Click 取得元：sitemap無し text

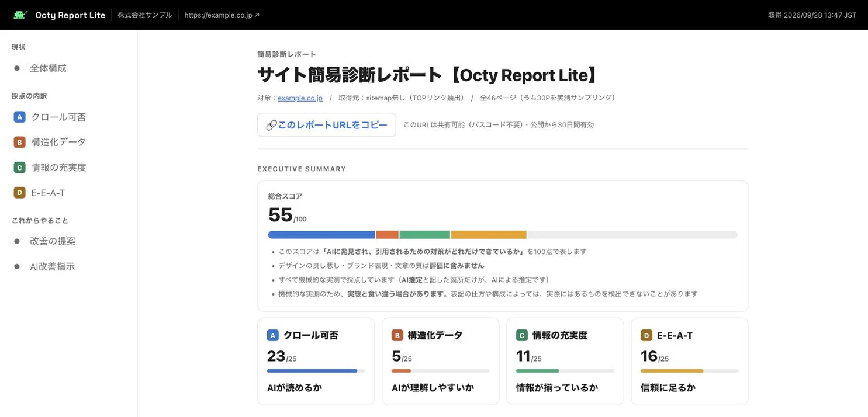402,98
